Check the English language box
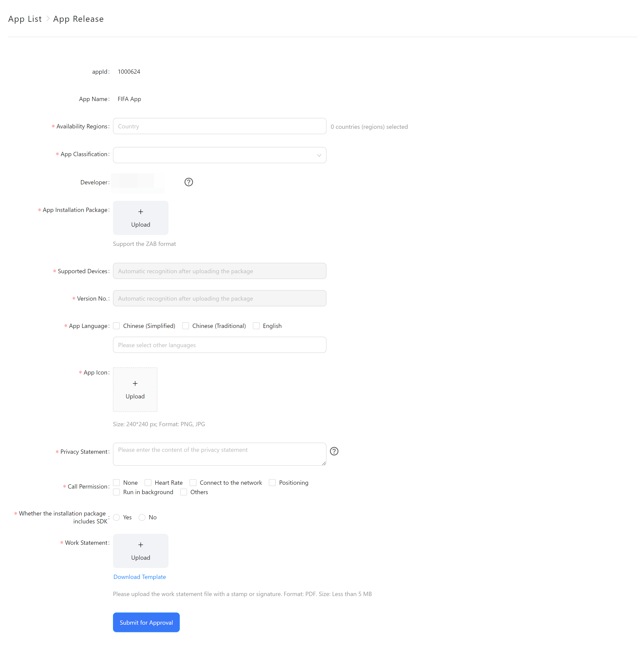 point(256,326)
